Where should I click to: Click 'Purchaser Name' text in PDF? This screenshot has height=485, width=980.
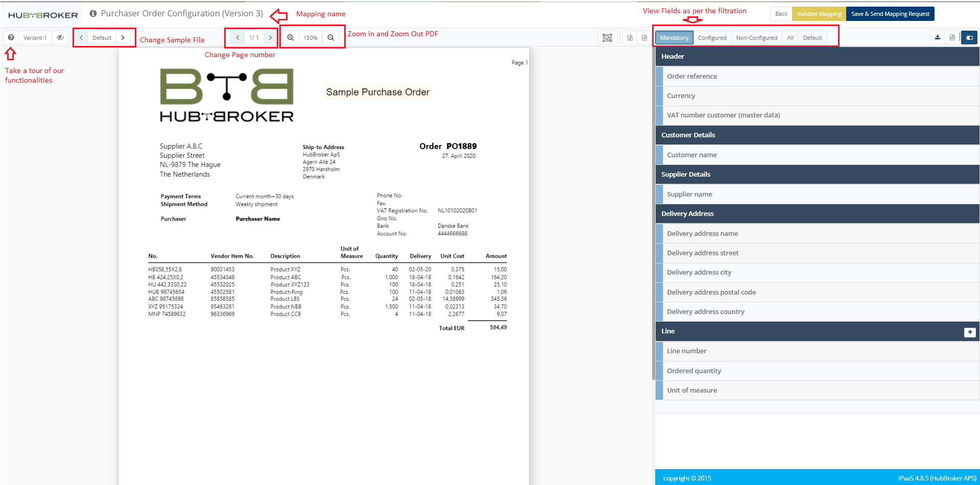pos(257,219)
